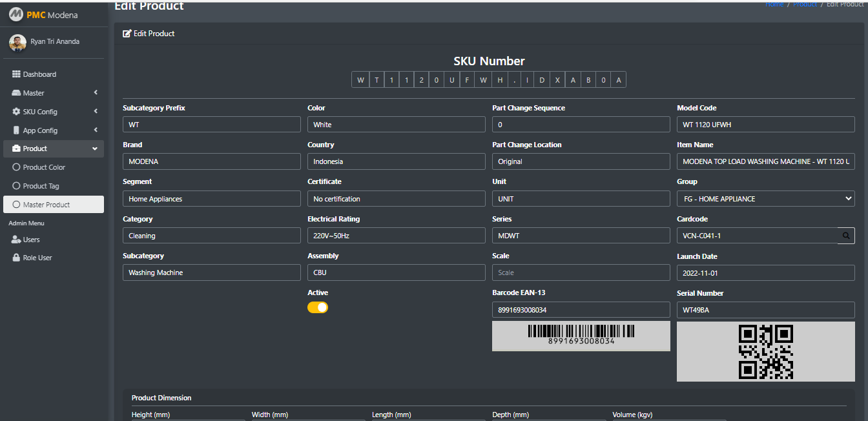The height and width of the screenshot is (421, 868).
Task: Click the Segment field Home Appliances
Action: click(x=212, y=199)
